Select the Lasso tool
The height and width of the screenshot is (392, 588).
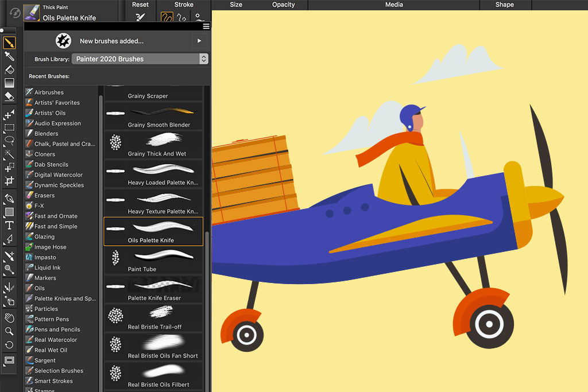9,141
